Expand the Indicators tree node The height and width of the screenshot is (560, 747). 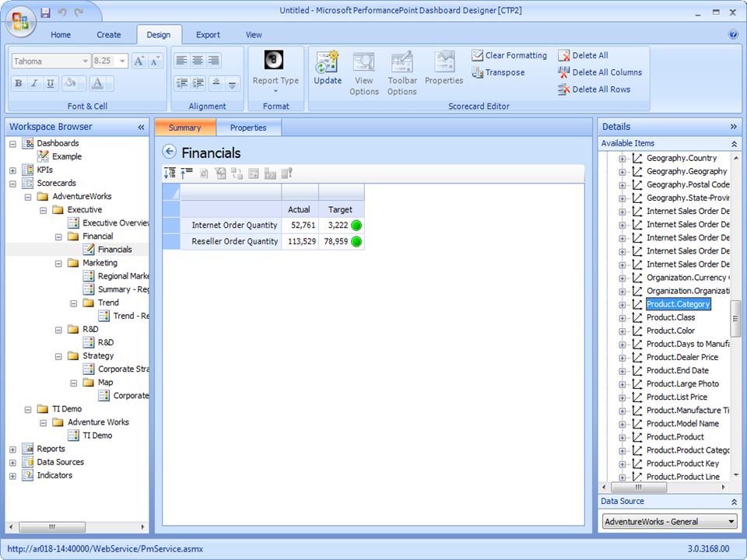pos(13,476)
